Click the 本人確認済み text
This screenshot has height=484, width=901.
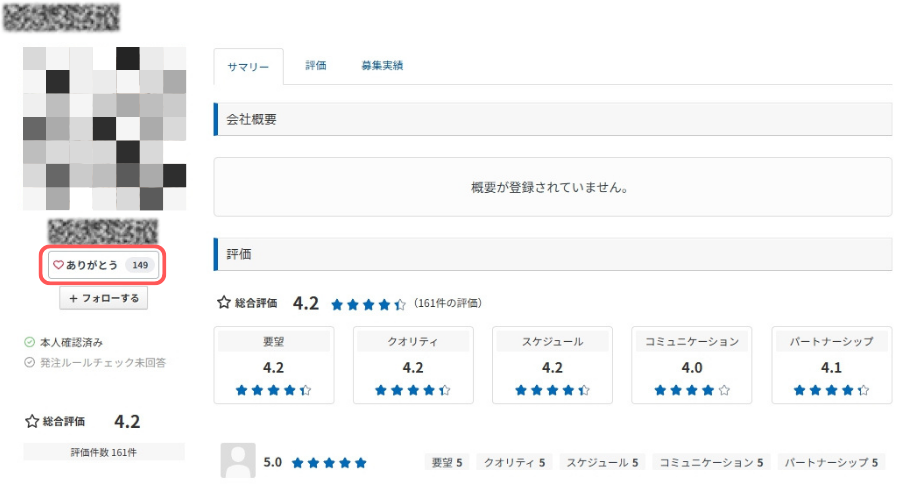coord(71,343)
